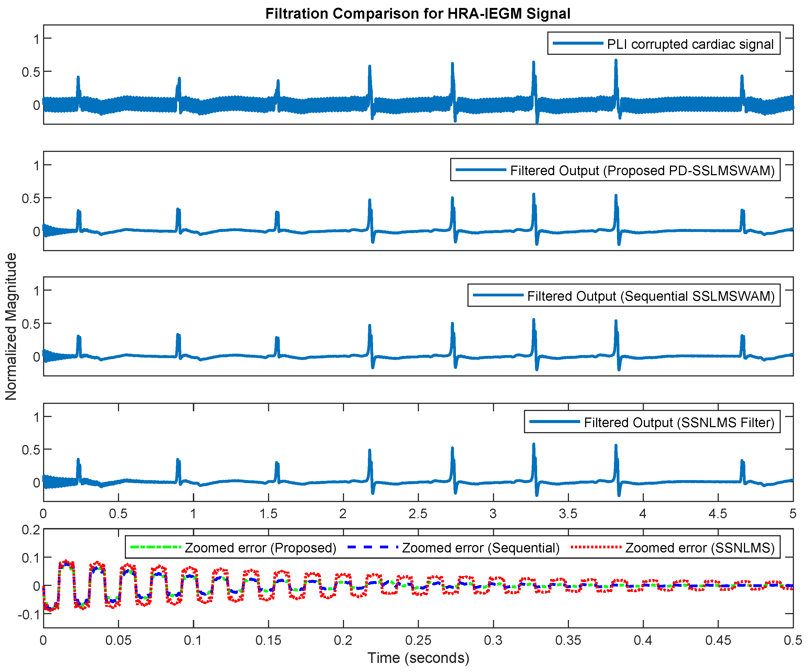
Task: Click the 'Filtered Output (Sequential SSLMSWAM)' legend label
Action: [x=651, y=296]
